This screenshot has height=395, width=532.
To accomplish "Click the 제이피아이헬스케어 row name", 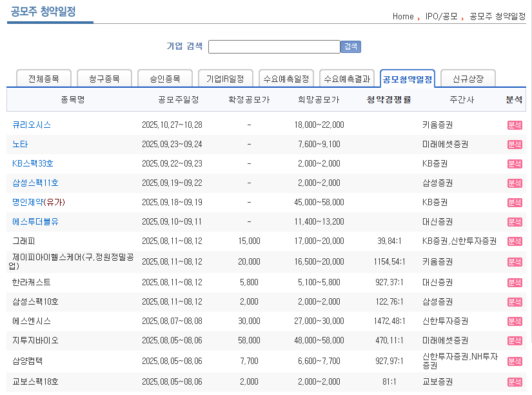I will coord(71,261).
